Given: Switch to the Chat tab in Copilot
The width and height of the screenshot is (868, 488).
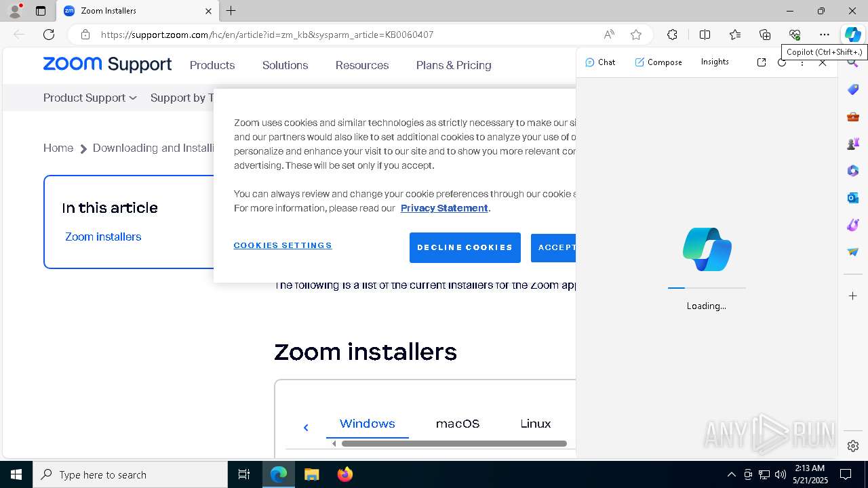Looking at the screenshot, I should coord(600,62).
